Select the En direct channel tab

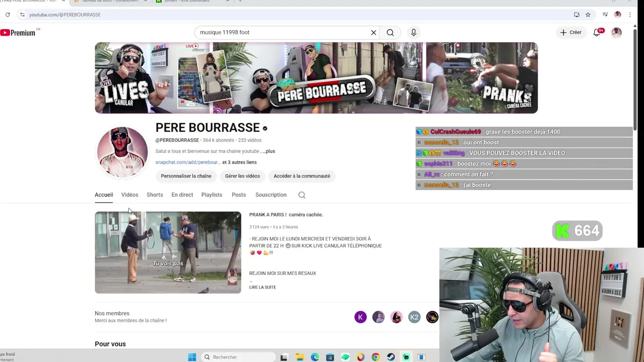click(x=182, y=195)
